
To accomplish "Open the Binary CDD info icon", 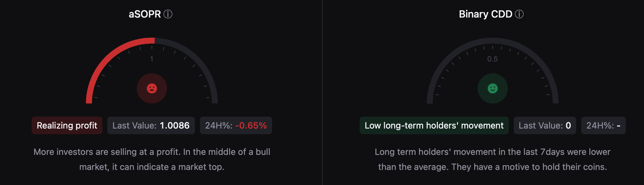I will click(519, 14).
